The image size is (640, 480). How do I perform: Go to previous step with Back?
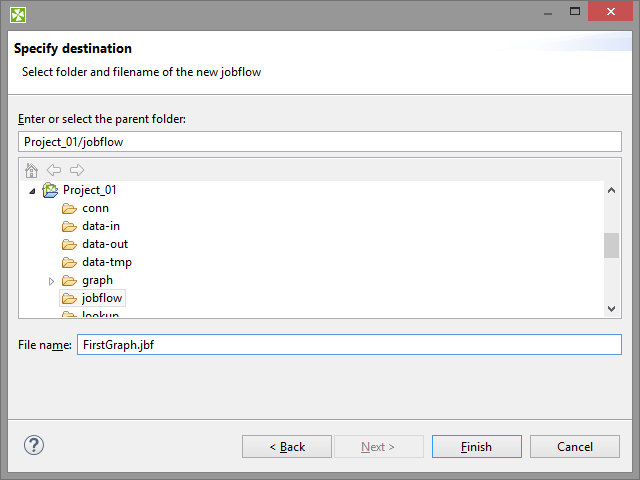tap(287, 446)
